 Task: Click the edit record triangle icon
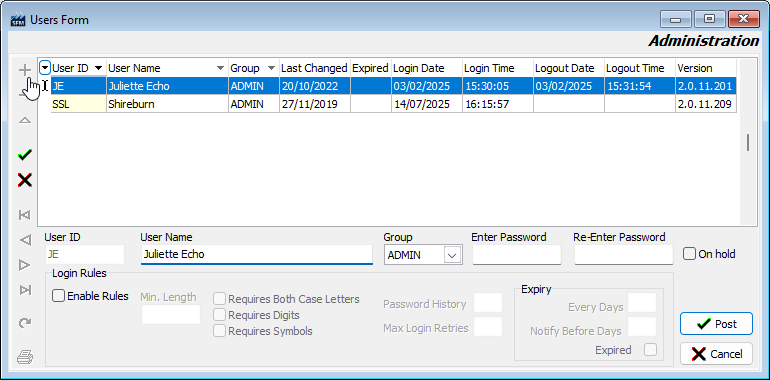pyautogui.click(x=25, y=120)
